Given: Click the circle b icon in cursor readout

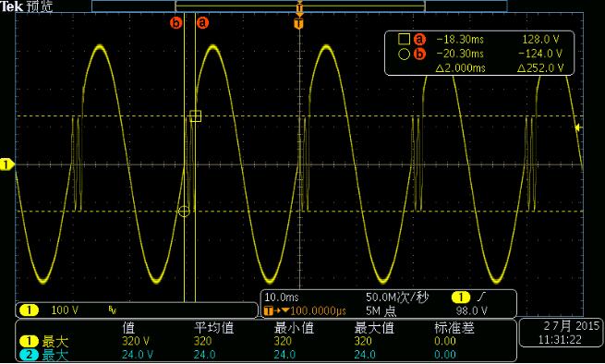Looking at the screenshot, I should pos(404,54).
